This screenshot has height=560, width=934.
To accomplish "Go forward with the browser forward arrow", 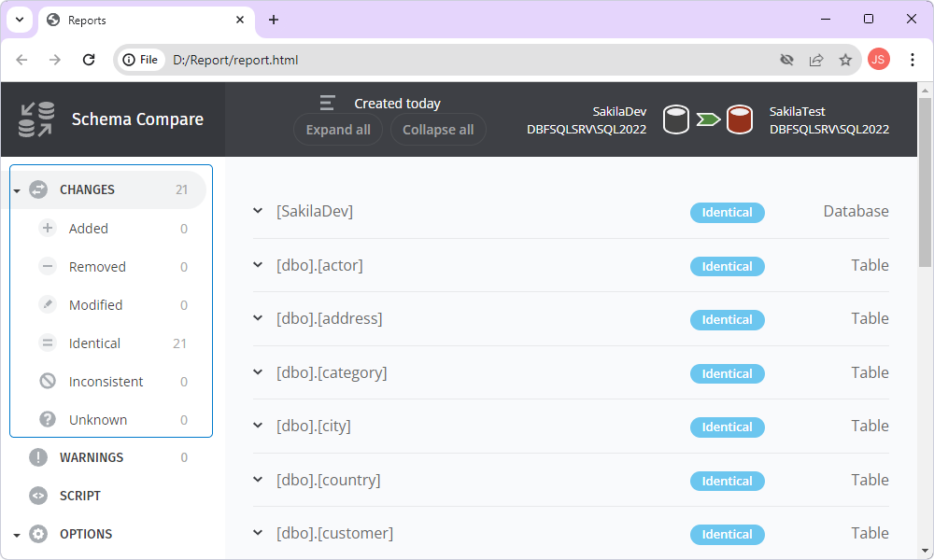I will click(x=55, y=60).
